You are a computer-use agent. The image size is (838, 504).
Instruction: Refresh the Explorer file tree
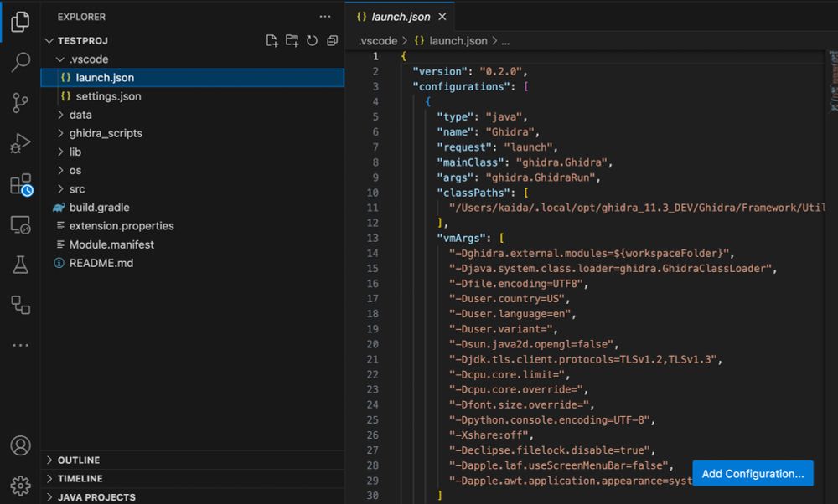312,40
